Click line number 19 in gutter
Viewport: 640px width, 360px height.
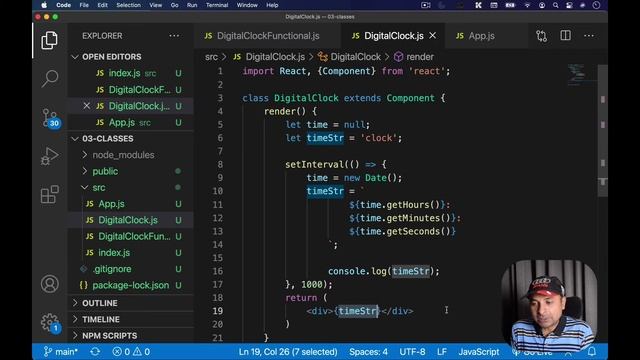click(218, 311)
